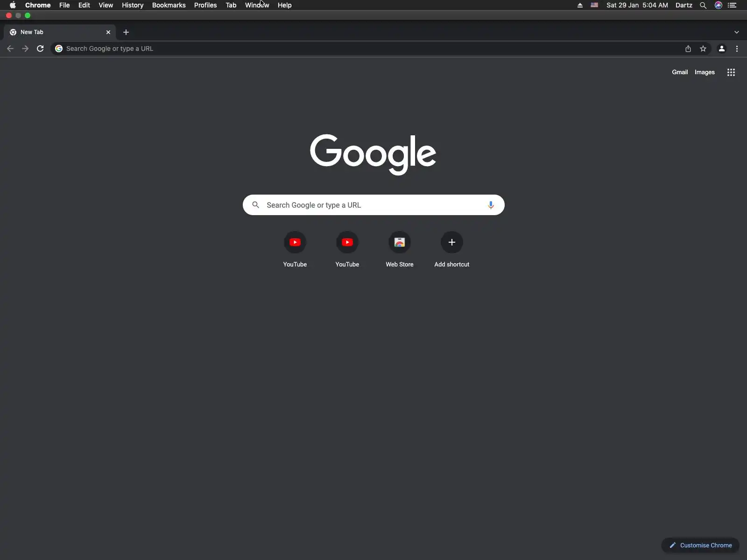Viewport: 747px width, 560px height.
Task: Open the Bookmarks menu
Action: (169, 5)
